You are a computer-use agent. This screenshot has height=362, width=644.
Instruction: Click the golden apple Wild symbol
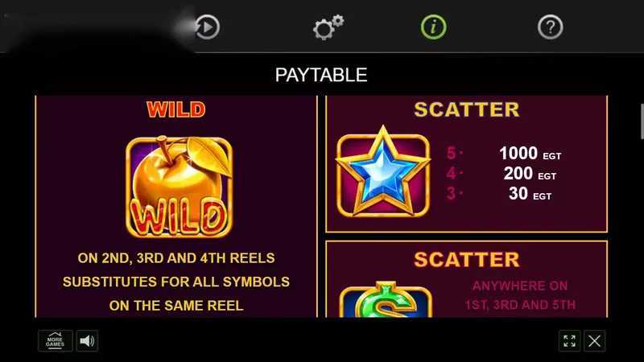(x=179, y=187)
